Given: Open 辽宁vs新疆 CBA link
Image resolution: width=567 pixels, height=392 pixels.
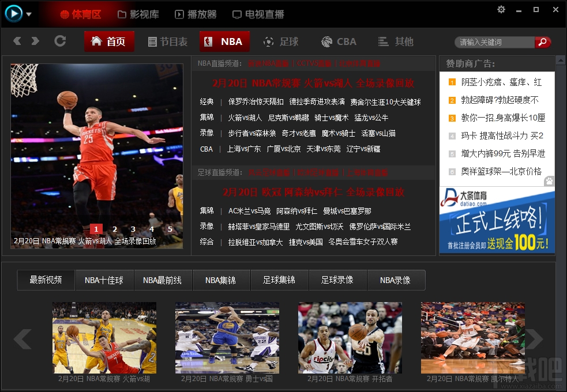Looking at the screenshot, I should click(363, 149).
